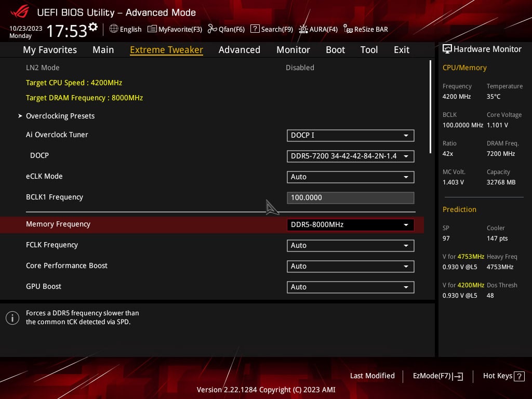This screenshot has height=399, width=532.
Task: Open eCLK Mode dropdown
Action: point(350,177)
